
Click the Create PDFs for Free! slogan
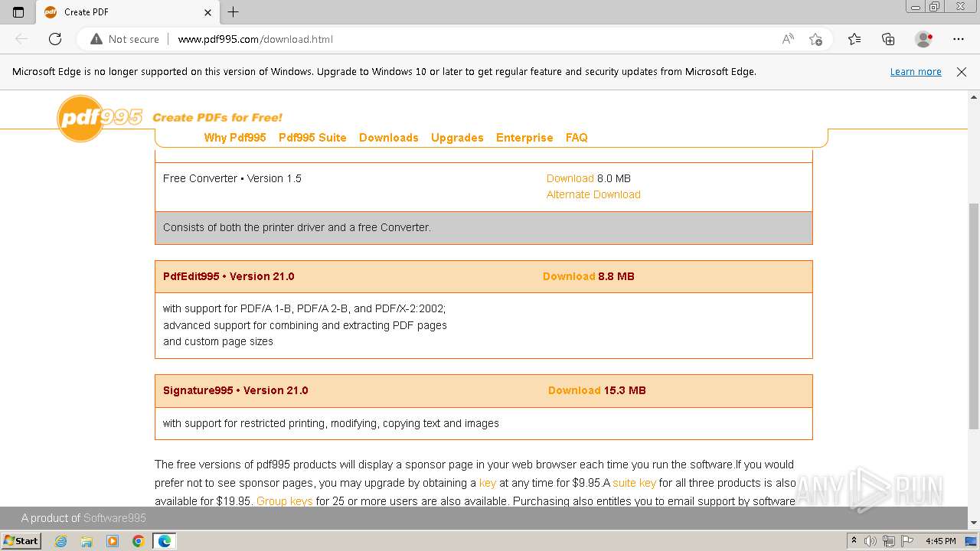(x=217, y=117)
